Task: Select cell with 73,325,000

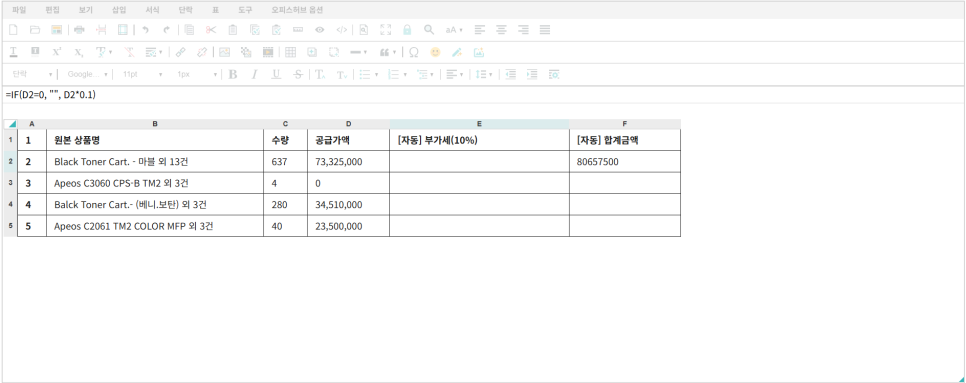Action: pyautogui.click(x=348, y=162)
